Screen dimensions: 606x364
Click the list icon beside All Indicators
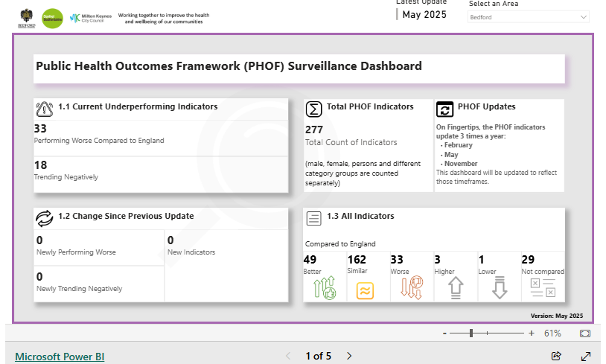click(x=313, y=218)
